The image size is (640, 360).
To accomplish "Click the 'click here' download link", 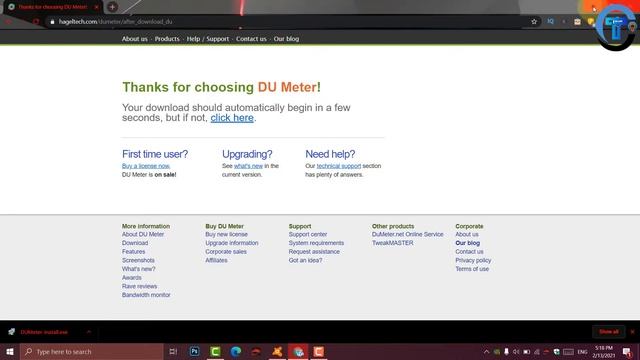I will coord(232,118).
